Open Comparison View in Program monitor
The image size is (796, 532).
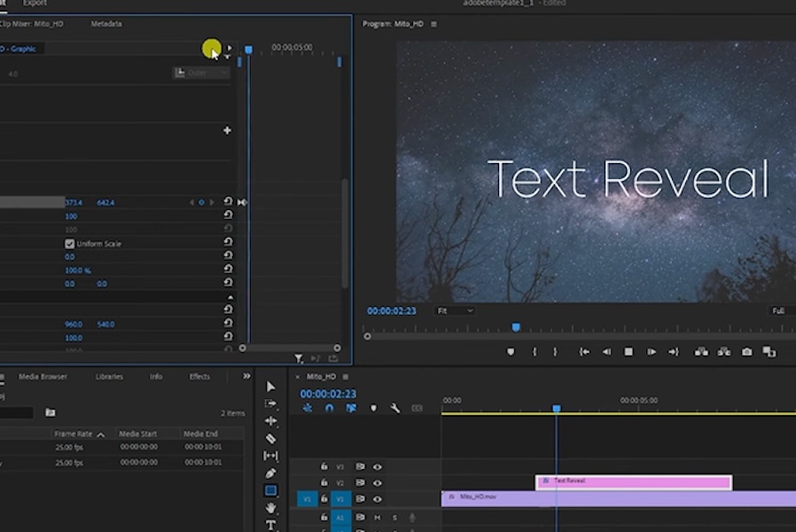click(x=769, y=352)
